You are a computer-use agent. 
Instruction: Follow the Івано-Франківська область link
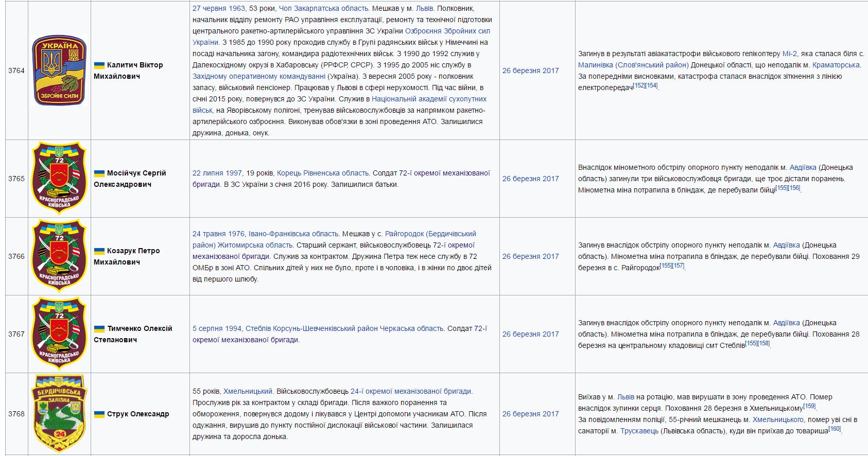click(x=294, y=234)
